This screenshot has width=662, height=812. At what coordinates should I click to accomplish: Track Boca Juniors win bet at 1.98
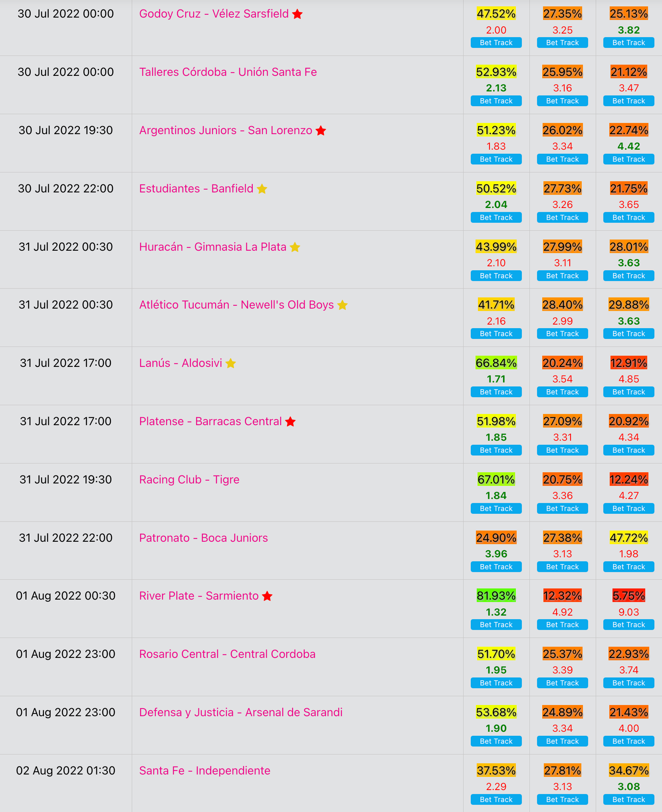pyautogui.click(x=629, y=567)
